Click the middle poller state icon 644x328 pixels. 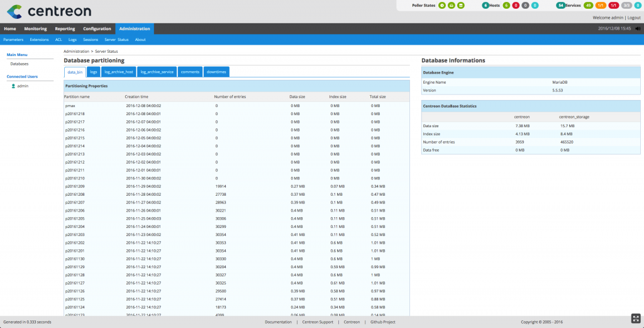[452, 5]
